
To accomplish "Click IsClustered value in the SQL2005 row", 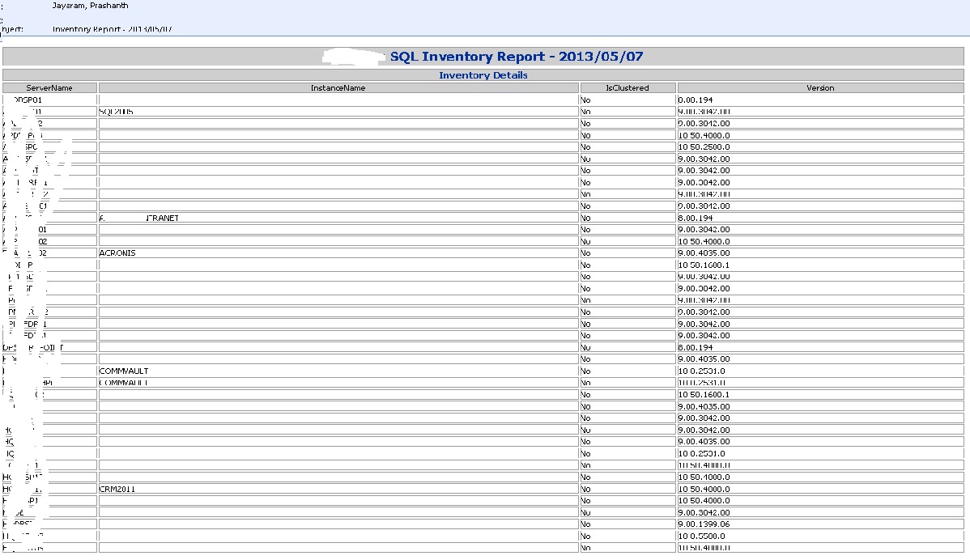I will click(x=585, y=112).
